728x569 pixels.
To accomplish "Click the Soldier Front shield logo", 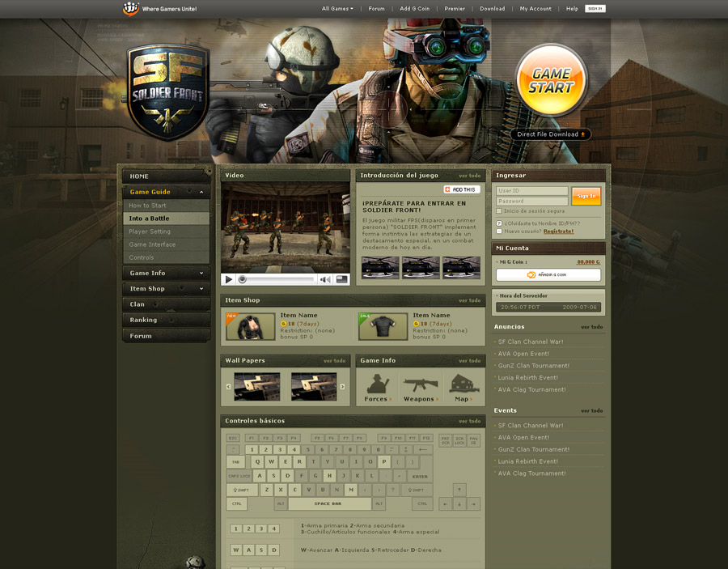I will (167, 92).
